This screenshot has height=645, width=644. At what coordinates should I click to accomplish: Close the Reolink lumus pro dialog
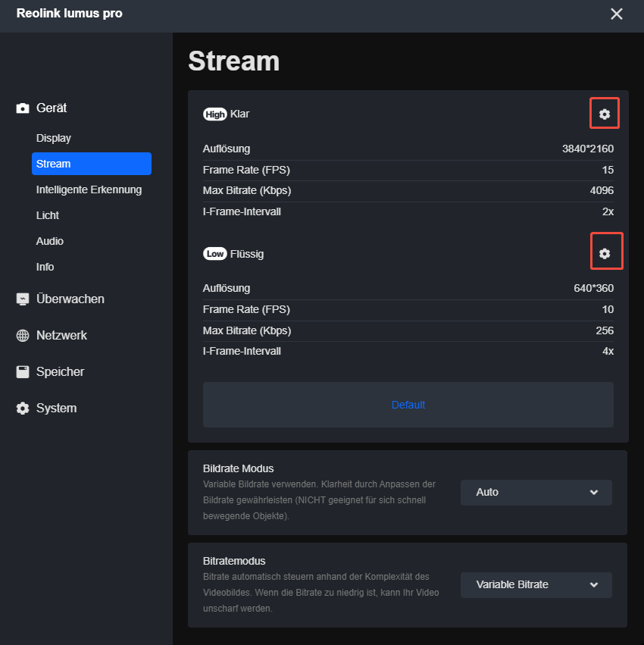[617, 14]
